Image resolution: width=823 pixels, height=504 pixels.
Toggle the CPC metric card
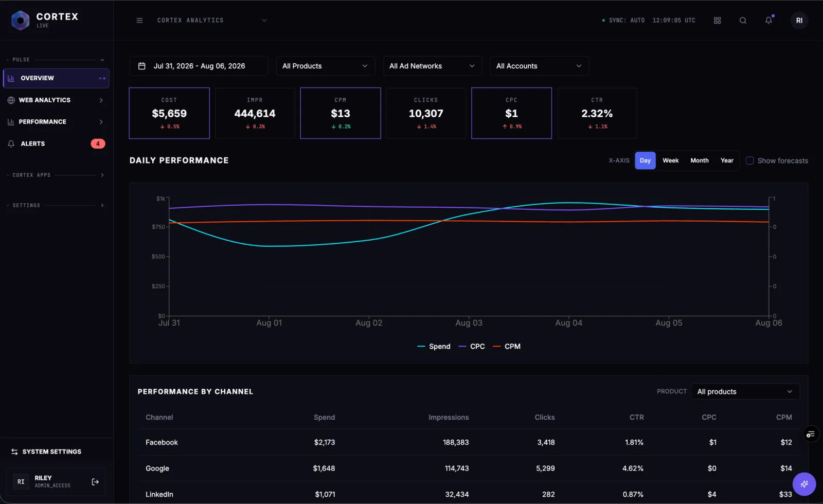(x=511, y=113)
